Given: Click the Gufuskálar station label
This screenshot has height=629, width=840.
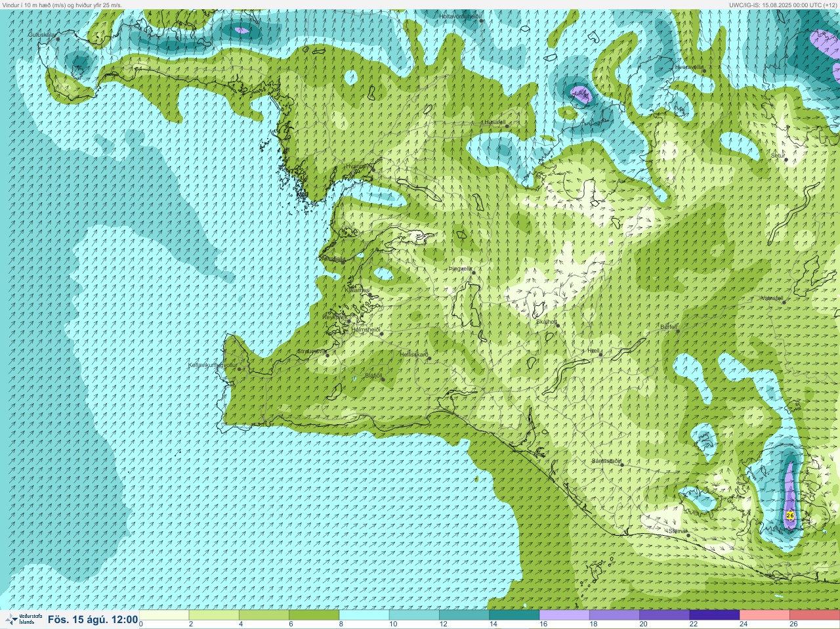Looking at the screenshot, I should 42,35.
